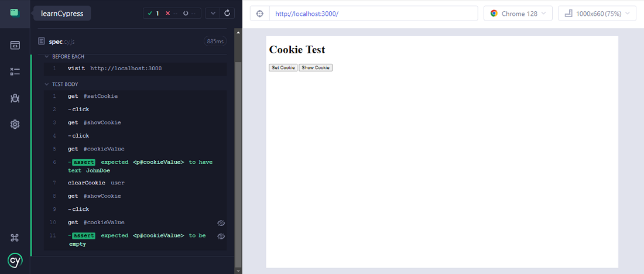
Task: Select the get #showCookie command row 3
Action: pyautogui.click(x=135, y=123)
